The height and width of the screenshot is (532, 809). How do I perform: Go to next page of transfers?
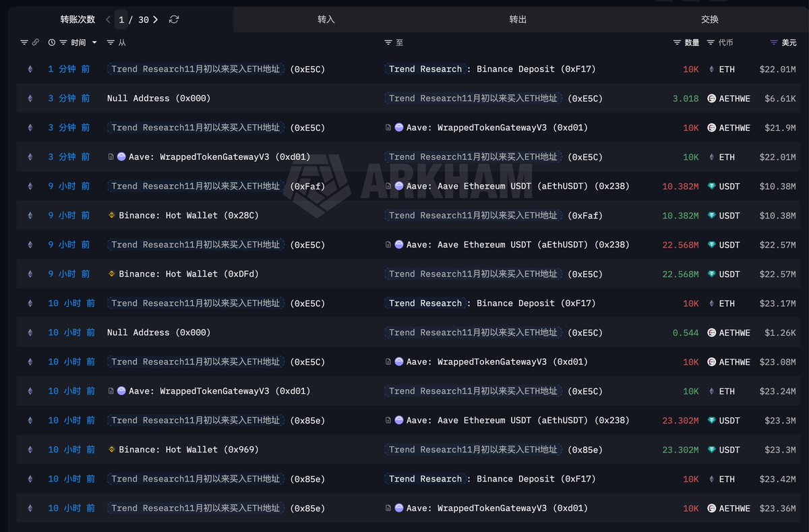click(x=156, y=20)
